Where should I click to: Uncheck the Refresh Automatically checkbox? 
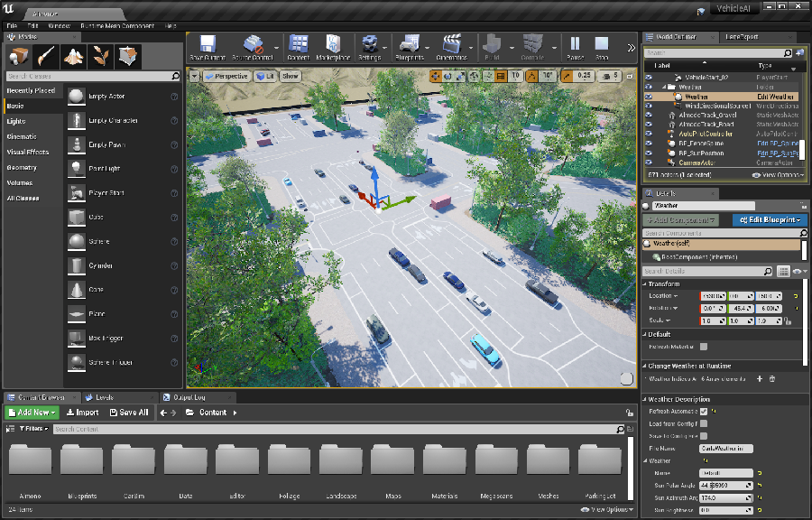click(x=704, y=412)
